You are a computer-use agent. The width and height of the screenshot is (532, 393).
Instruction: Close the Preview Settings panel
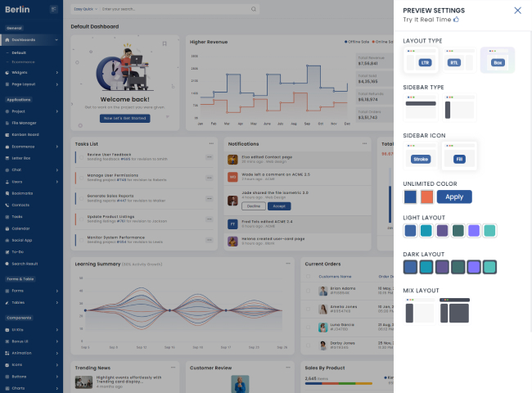click(x=517, y=11)
